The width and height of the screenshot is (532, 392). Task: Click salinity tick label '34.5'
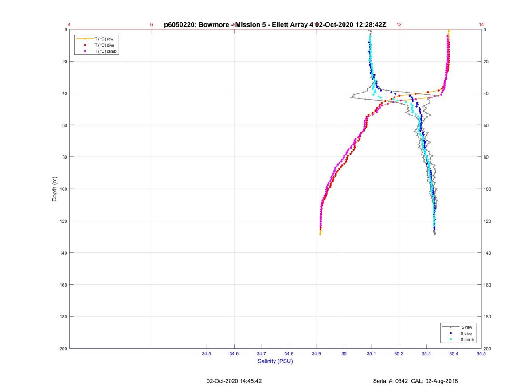[x=207, y=354]
